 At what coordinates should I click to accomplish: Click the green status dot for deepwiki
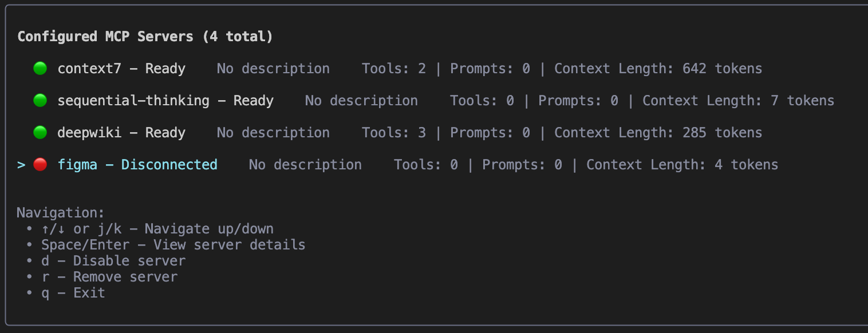[40, 133]
